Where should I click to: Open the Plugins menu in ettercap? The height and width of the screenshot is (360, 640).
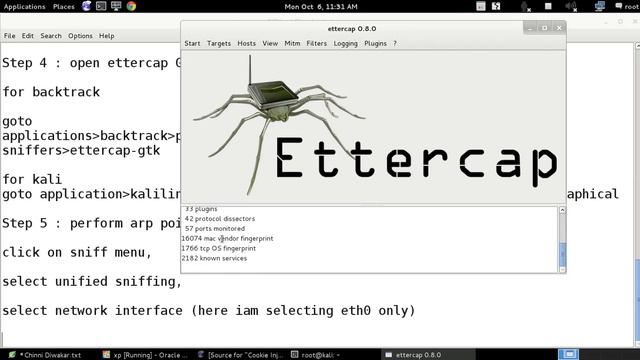click(375, 43)
